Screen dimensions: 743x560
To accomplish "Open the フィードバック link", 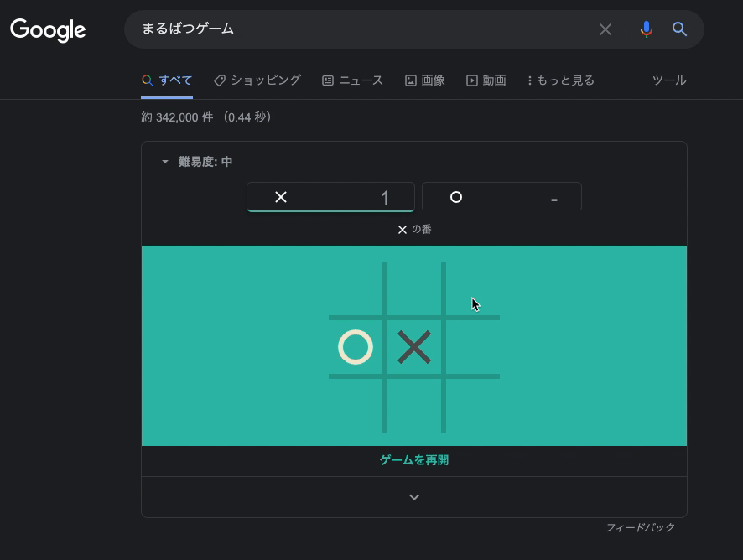I will [x=640, y=527].
